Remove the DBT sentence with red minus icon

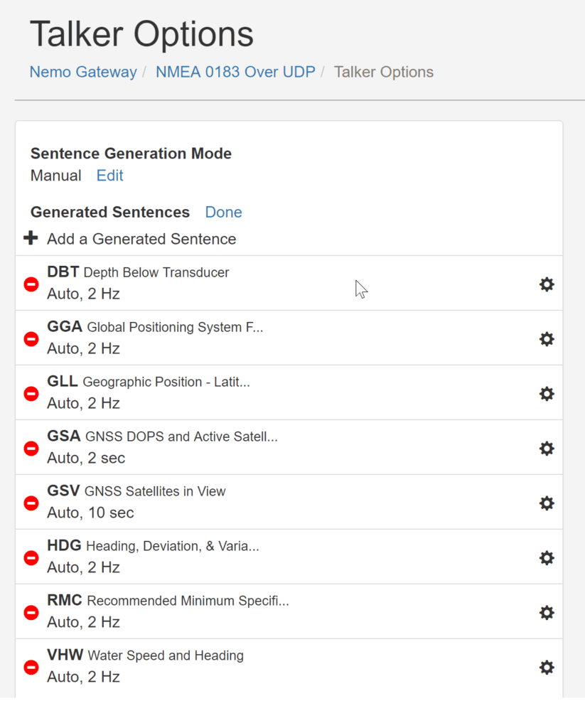coord(31,284)
